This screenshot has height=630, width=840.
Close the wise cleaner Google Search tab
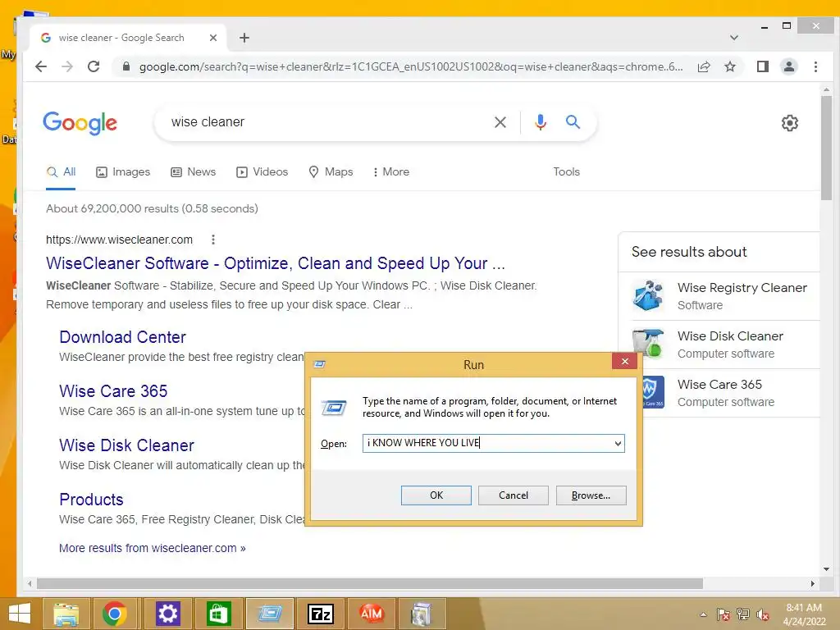212,38
